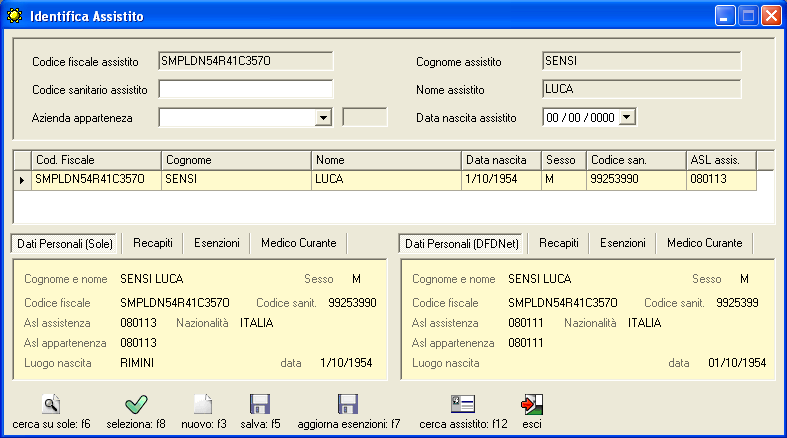Click the 'cerca assistito' card icon
Image resolution: width=787 pixels, height=438 pixels.
click(x=463, y=404)
